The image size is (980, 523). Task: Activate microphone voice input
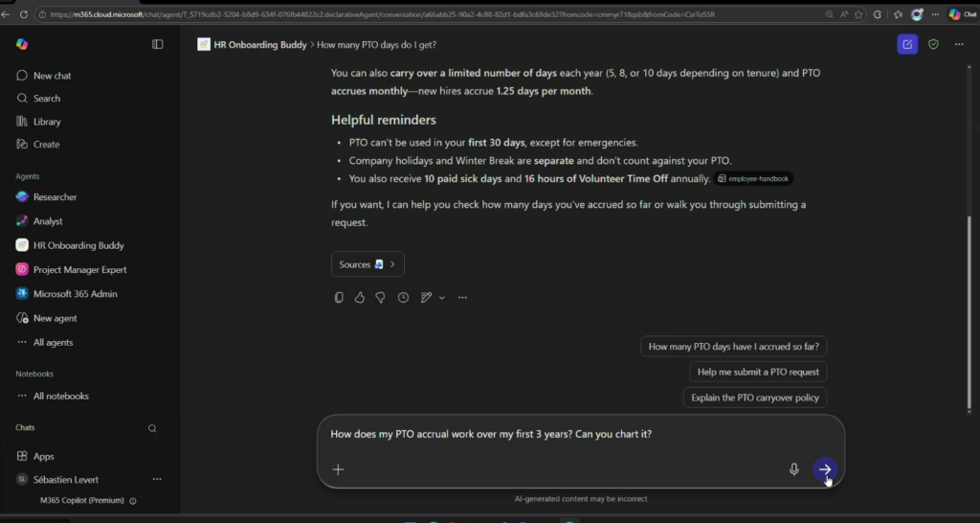tap(793, 469)
